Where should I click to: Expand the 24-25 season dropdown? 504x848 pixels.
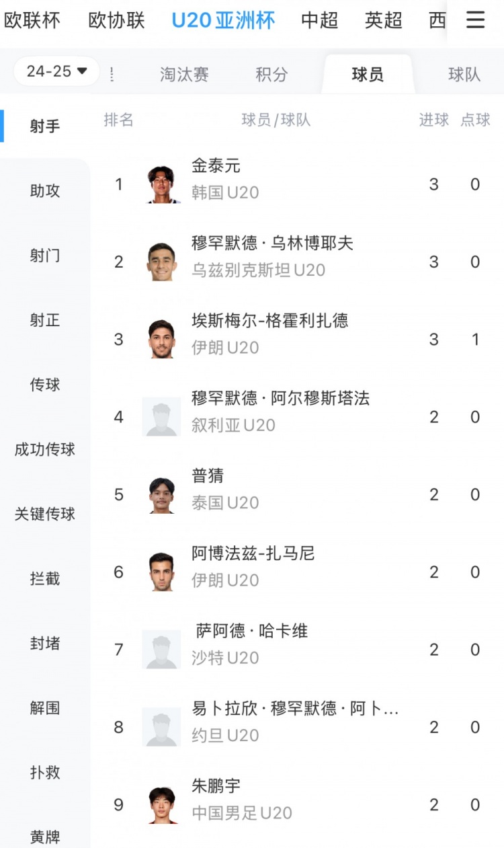pos(56,71)
